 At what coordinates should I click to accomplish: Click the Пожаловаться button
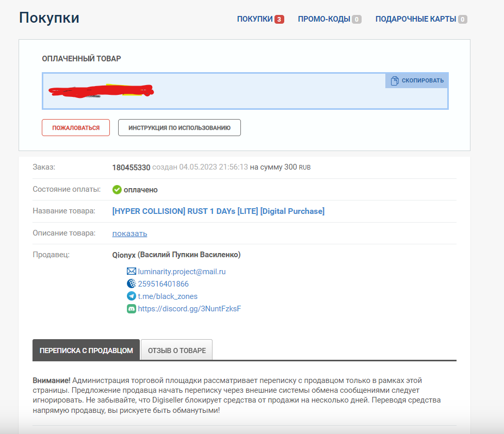click(76, 127)
